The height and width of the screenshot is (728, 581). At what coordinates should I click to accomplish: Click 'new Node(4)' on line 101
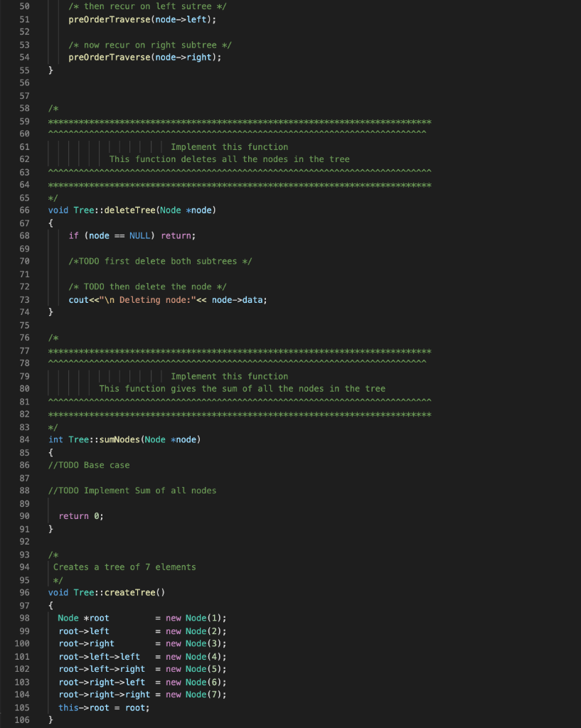click(195, 657)
